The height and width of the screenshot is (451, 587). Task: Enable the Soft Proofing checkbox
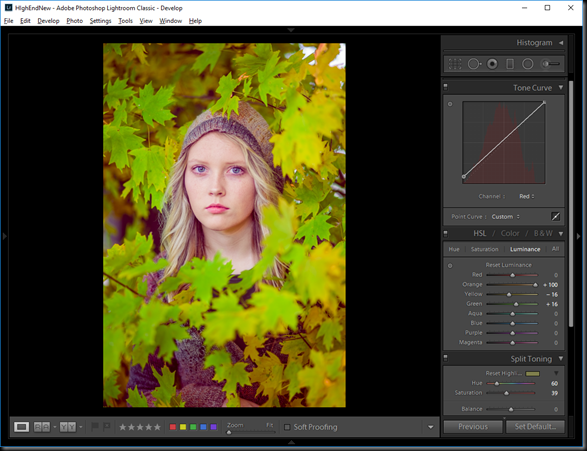click(287, 427)
